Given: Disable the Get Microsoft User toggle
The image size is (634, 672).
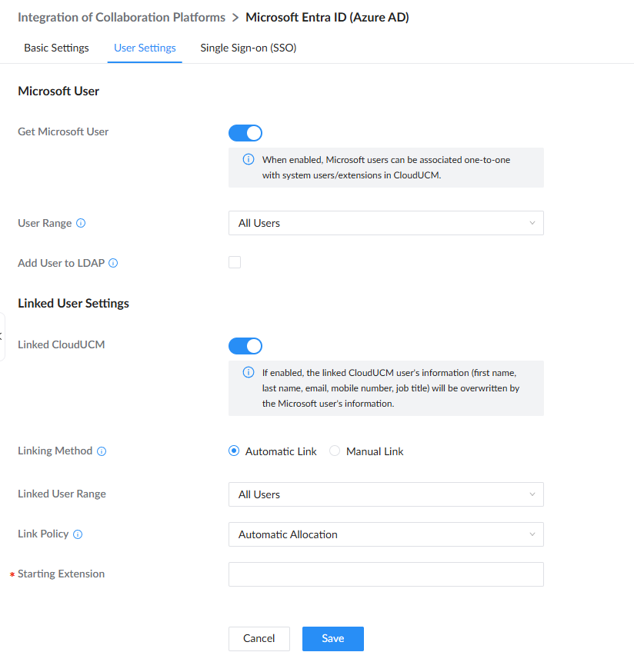Looking at the screenshot, I should [245, 133].
